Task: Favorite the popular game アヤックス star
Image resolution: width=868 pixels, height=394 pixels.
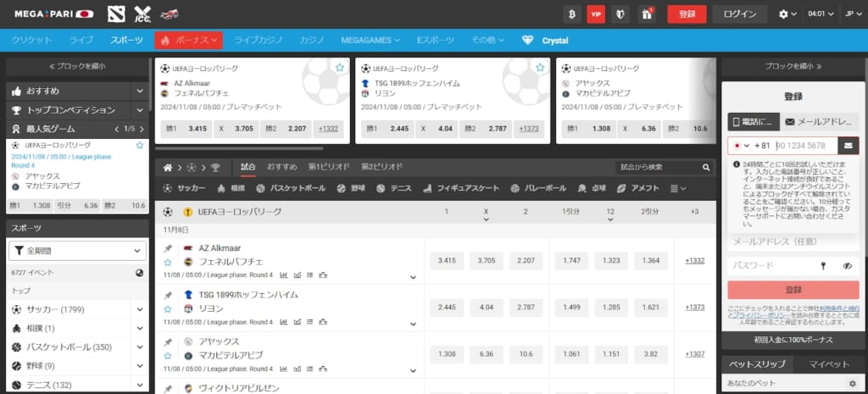Action: (x=140, y=145)
